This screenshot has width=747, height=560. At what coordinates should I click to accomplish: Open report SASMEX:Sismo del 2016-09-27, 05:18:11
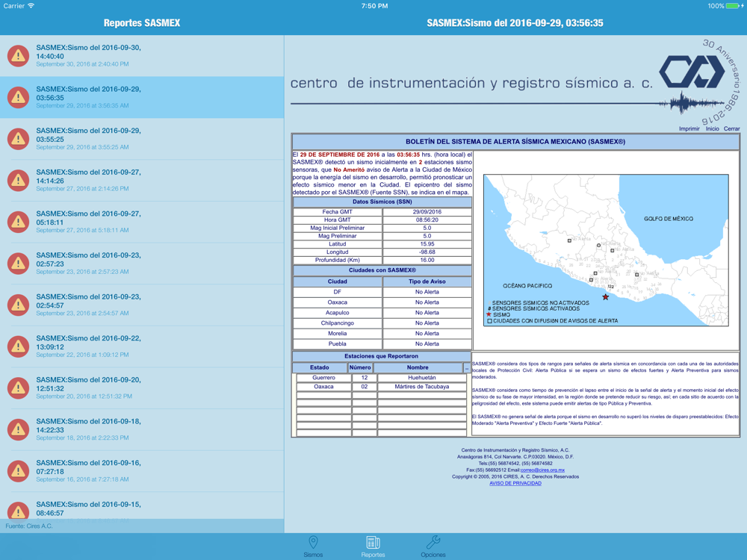coord(142,222)
